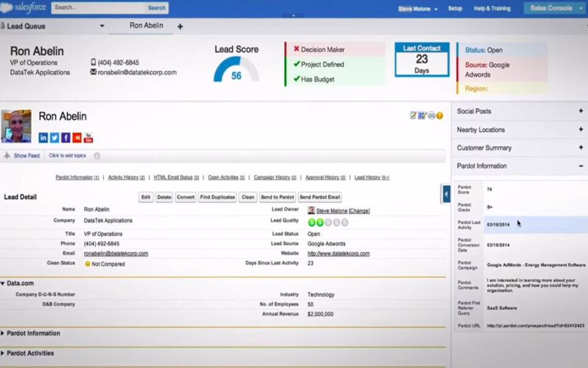
Task: Click the topics help icon in feed bar
Action: tap(97, 156)
